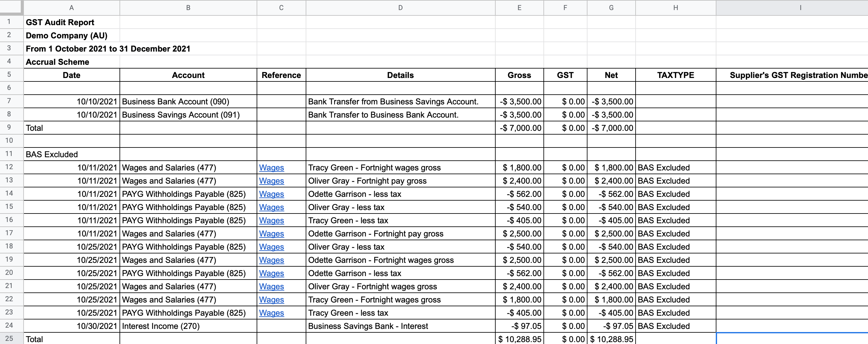Select 'Odette Garrison - Fortnight wages gross' cell

400,260
